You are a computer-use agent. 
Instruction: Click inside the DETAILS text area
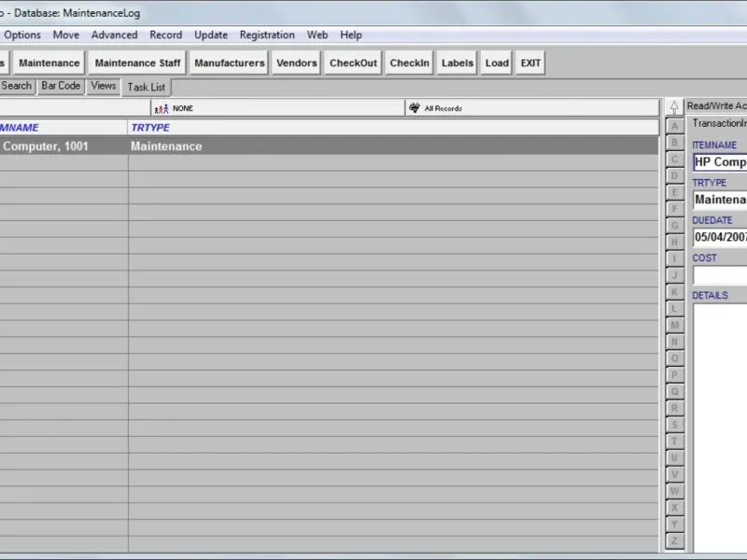pyautogui.click(x=720, y=427)
